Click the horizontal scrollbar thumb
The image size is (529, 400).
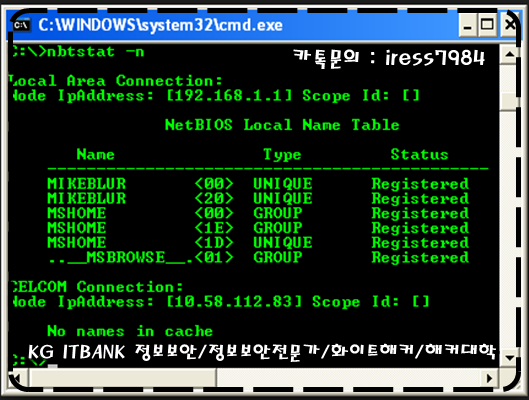[123, 378]
